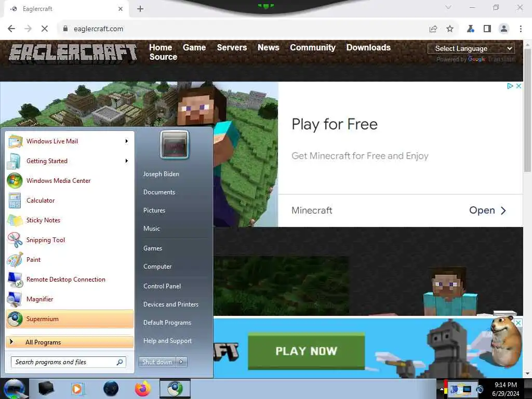Click the PLAY NOW banner button
This screenshot has height=399, width=532.
coord(307,351)
